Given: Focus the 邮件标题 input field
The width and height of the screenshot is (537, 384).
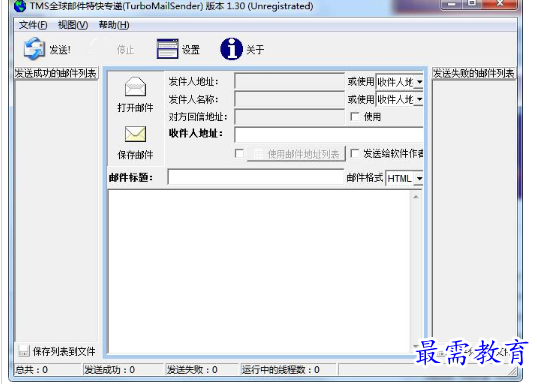Looking at the screenshot, I should click(255, 177).
